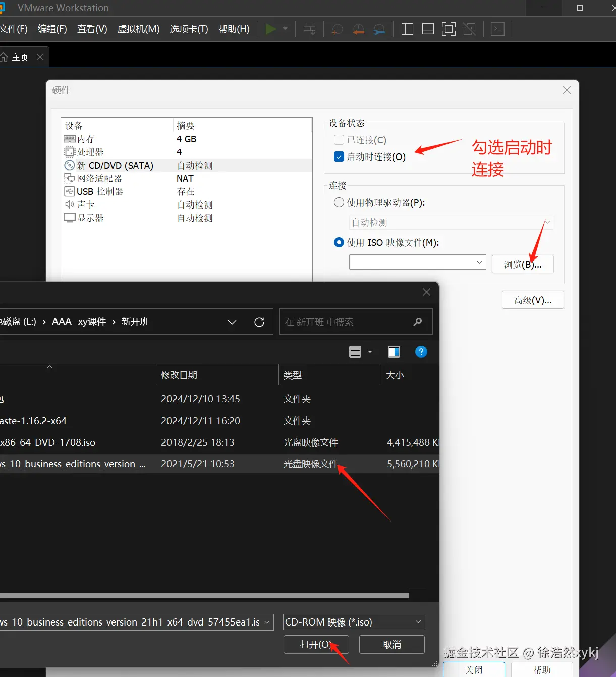Select the 使用 ISO 映像文件(M) radio button
The image size is (616, 677).
pyautogui.click(x=339, y=242)
